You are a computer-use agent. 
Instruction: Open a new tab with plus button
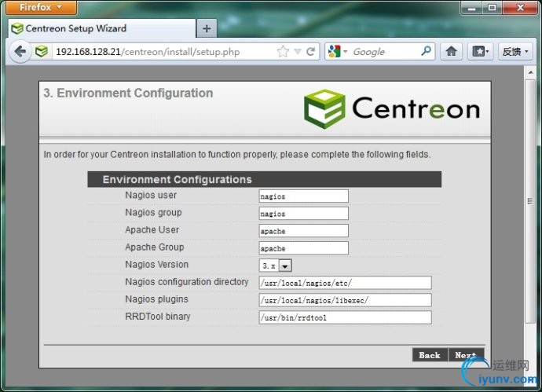point(207,28)
